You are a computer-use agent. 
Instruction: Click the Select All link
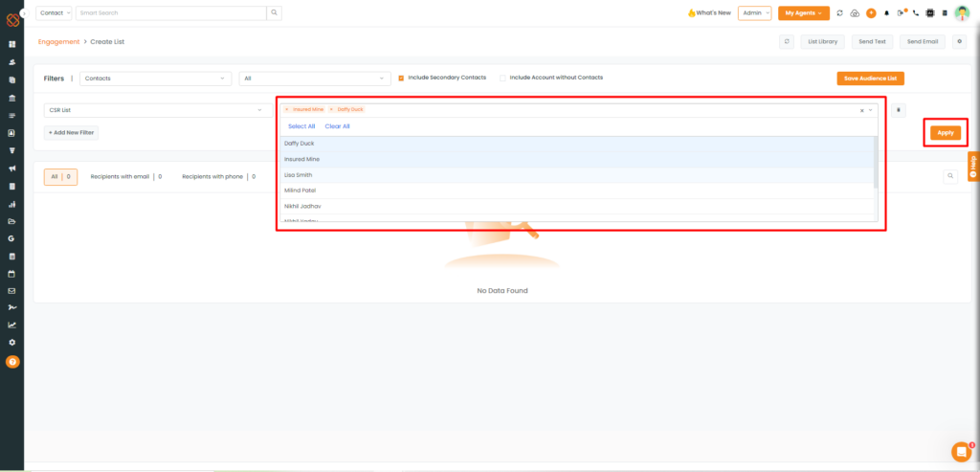[301, 126]
